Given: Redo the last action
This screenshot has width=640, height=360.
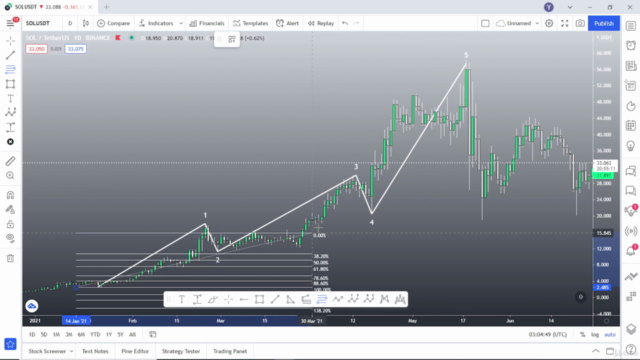Looking at the screenshot, I should click(356, 23).
